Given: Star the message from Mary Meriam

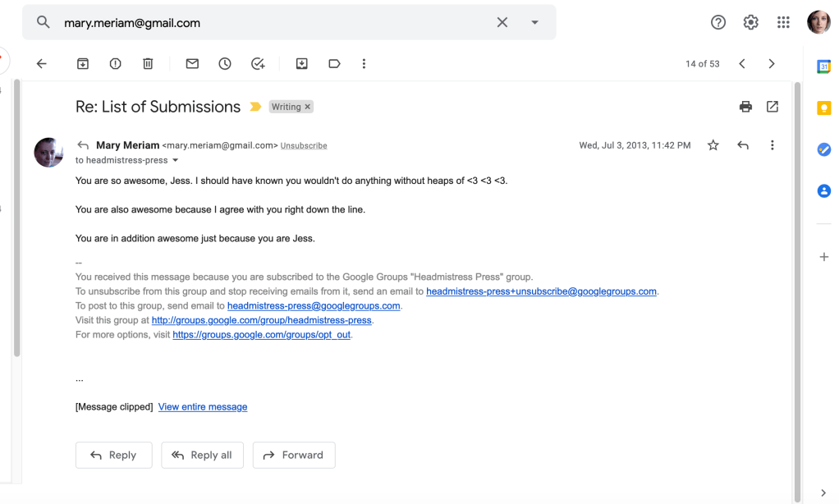Looking at the screenshot, I should click(713, 145).
